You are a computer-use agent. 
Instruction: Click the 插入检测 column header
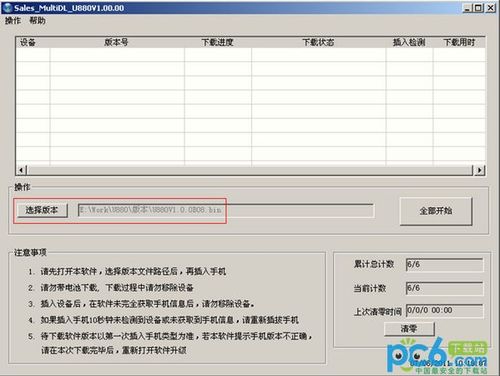(409, 42)
